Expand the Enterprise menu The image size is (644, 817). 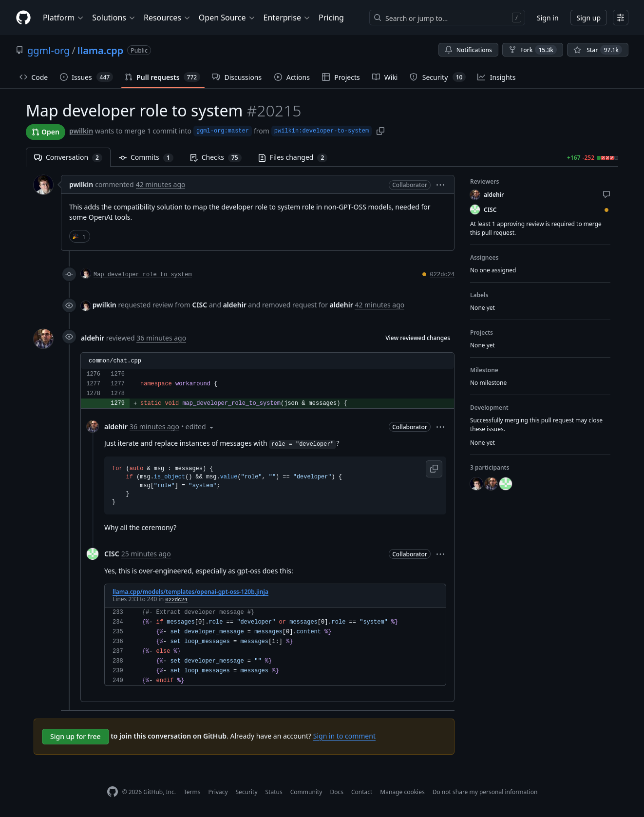(x=286, y=18)
